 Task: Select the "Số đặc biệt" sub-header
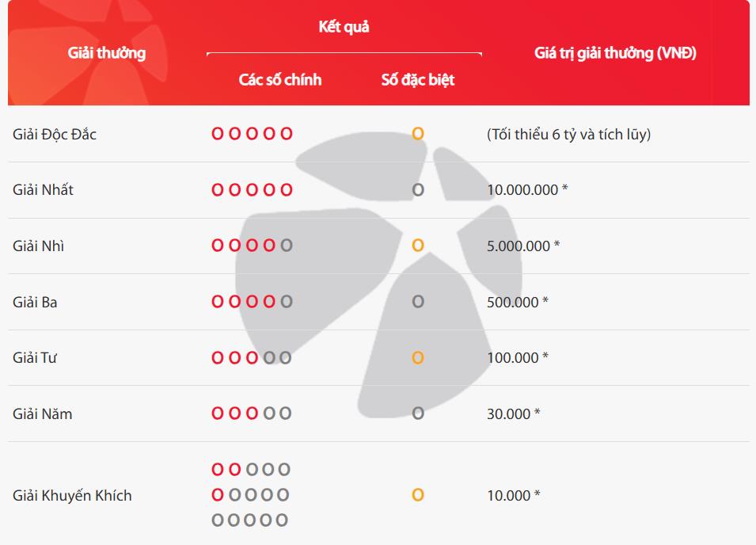pyautogui.click(x=418, y=79)
